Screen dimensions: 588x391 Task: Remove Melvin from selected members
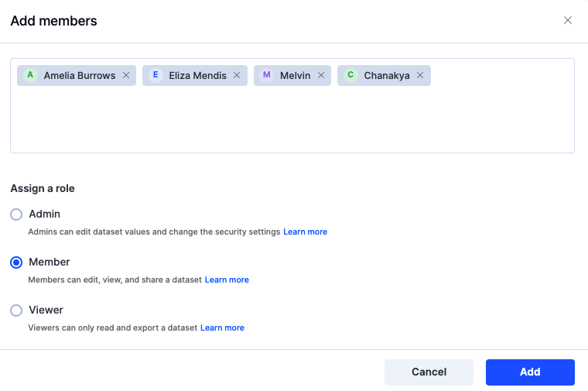(x=321, y=75)
